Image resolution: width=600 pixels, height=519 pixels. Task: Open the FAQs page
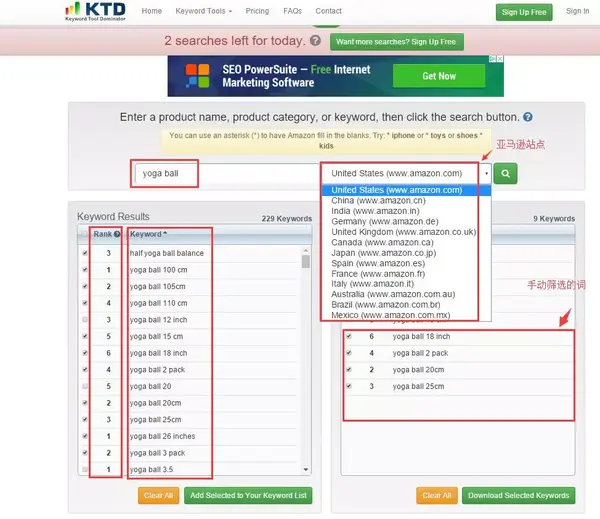[292, 11]
